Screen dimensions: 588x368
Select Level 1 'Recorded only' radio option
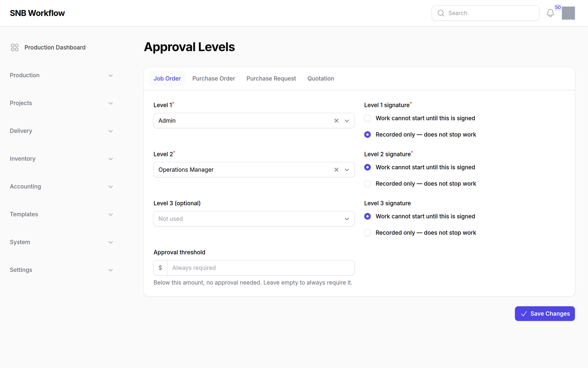pos(367,135)
